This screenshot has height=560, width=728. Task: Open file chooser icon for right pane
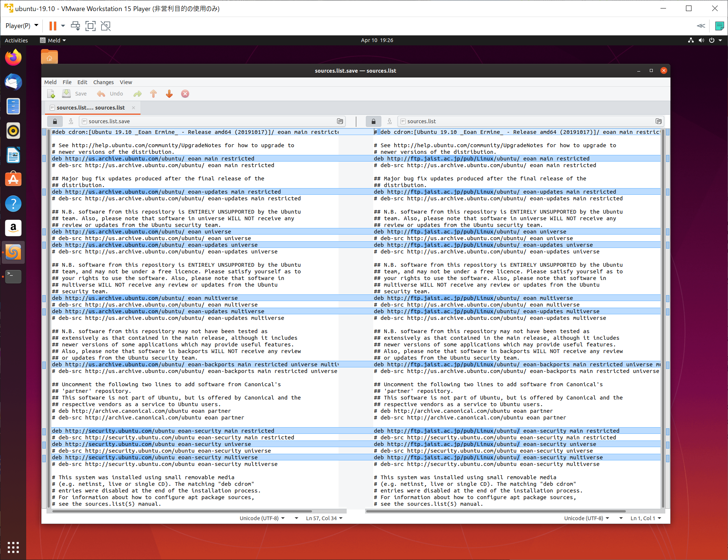(x=658, y=121)
